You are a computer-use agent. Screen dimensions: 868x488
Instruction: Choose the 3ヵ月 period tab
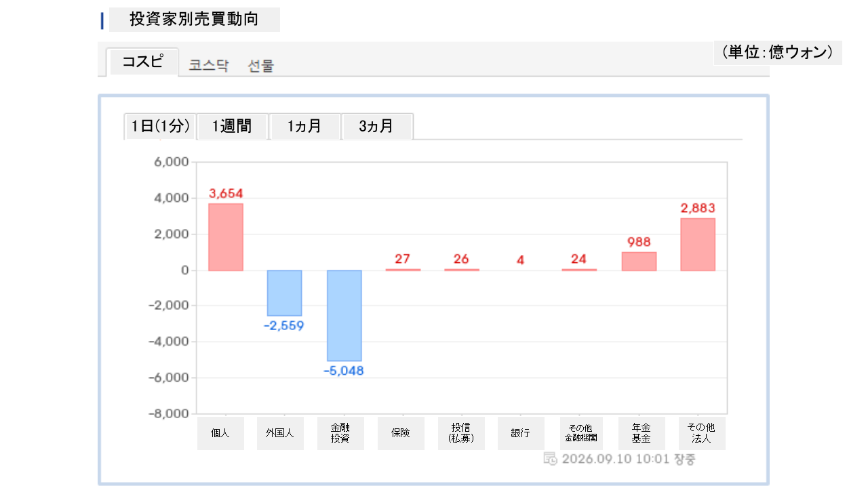[x=377, y=126]
